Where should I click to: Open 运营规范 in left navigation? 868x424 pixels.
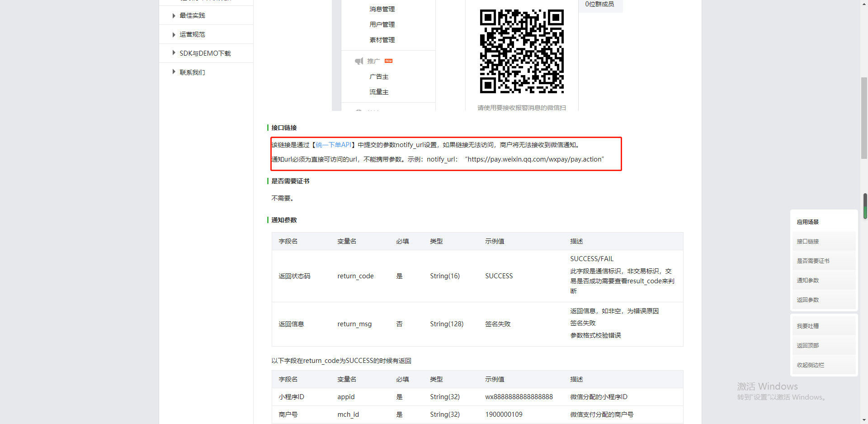point(192,35)
